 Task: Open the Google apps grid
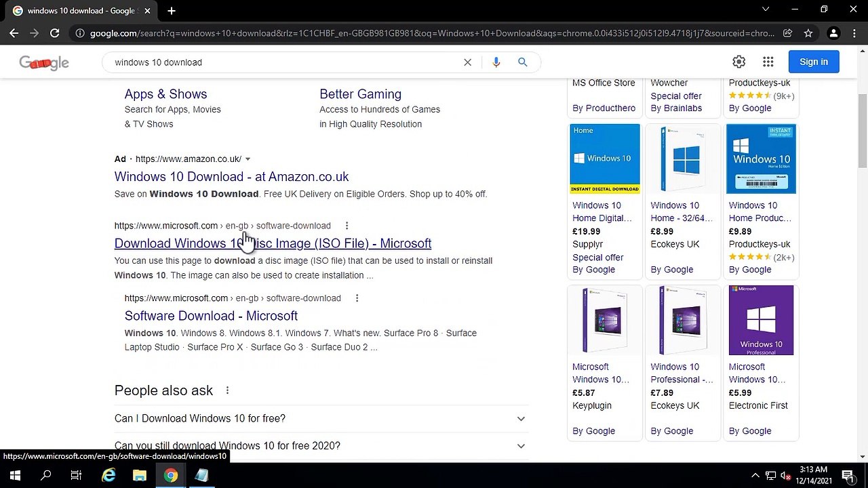pos(768,62)
